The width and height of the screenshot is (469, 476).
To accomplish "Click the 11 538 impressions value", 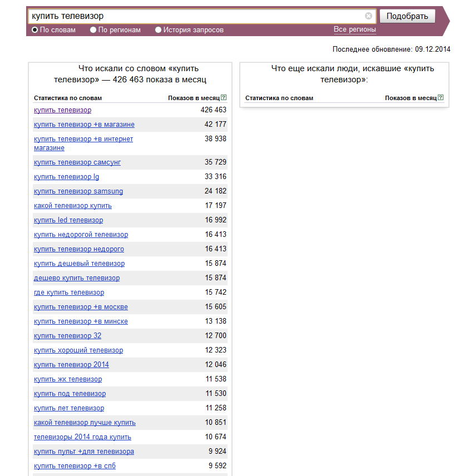I will 216,379.
